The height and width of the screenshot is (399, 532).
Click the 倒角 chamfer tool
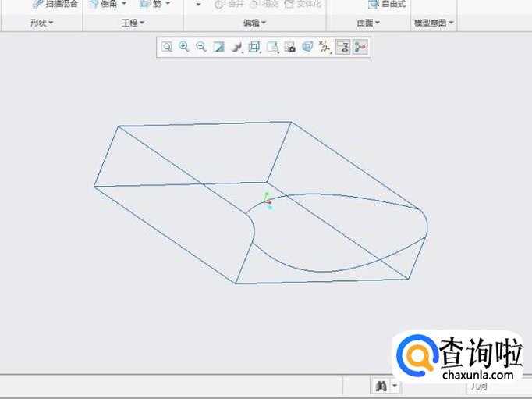[x=103, y=4]
